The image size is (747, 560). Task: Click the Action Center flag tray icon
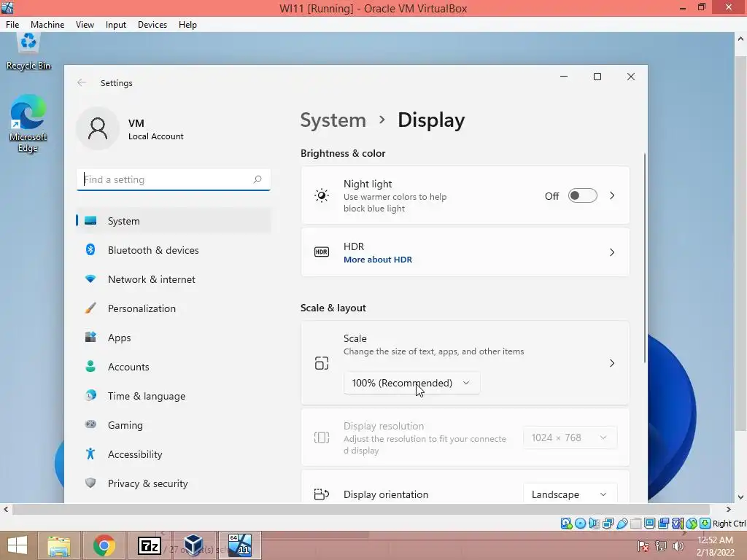[x=643, y=546]
